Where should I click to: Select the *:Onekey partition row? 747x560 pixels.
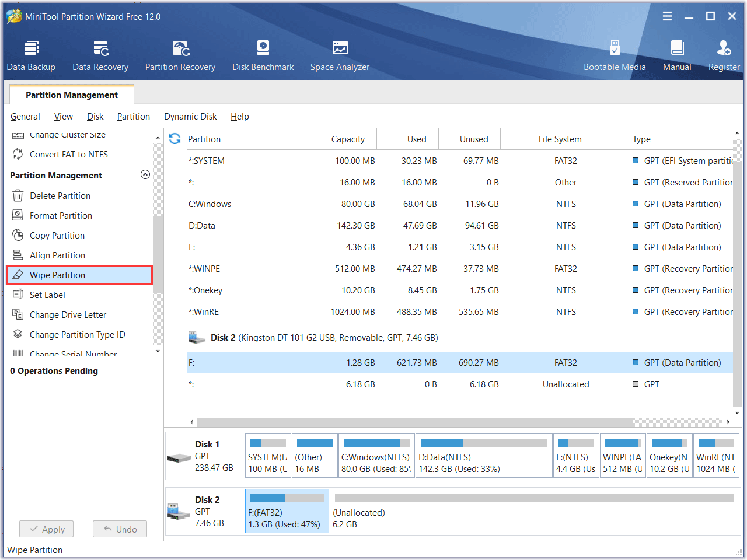point(460,290)
